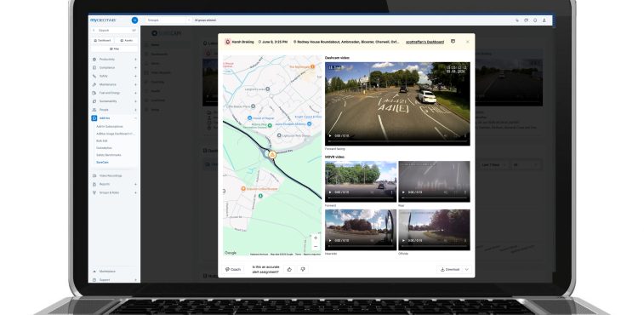Click the MDVR Nearside video thumbnail
The height and width of the screenshot is (315, 644).
tap(361, 230)
